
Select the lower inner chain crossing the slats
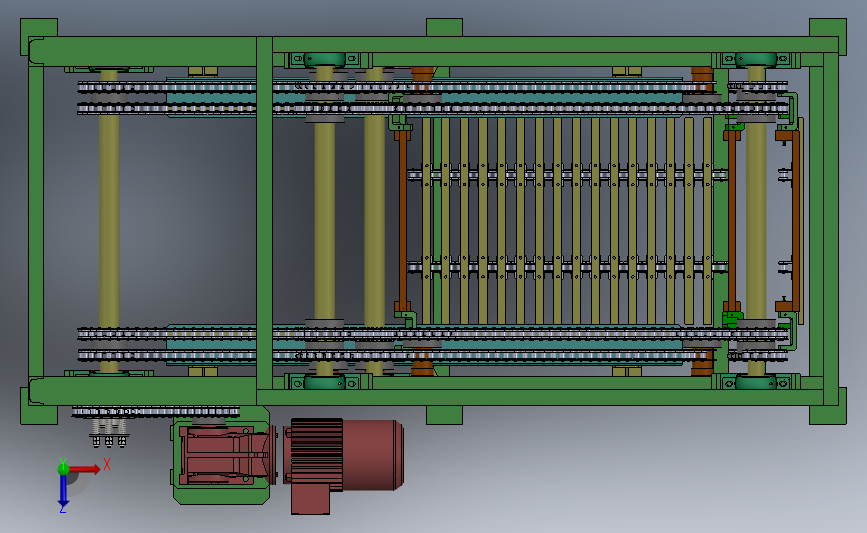tap(567, 267)
